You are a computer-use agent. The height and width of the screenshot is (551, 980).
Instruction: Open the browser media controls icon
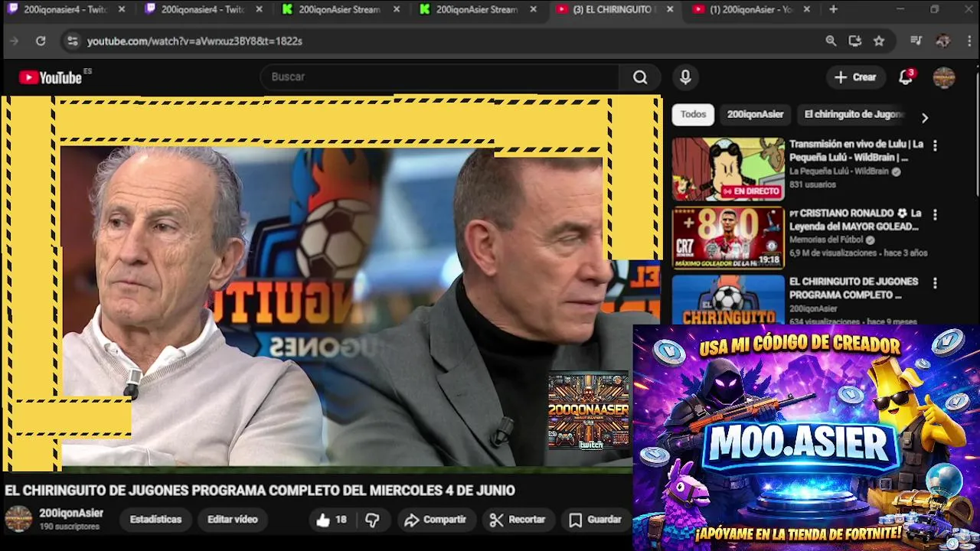click(916, 41)
